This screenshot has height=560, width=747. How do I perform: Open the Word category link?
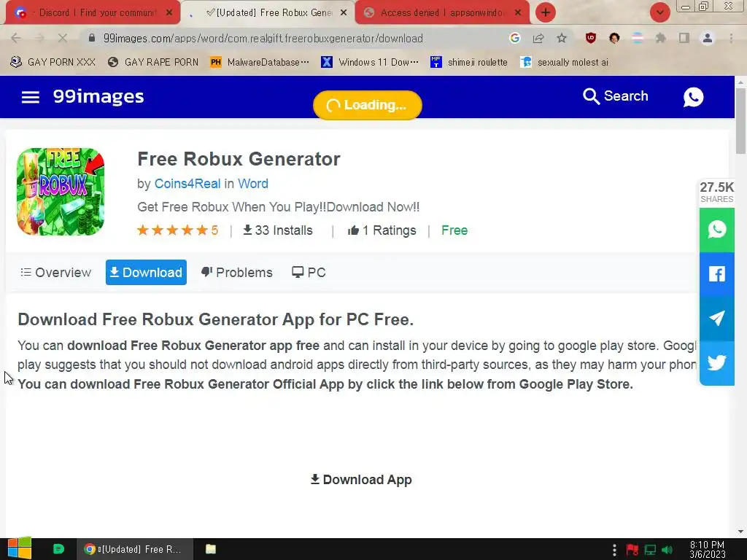coord(253,184)
